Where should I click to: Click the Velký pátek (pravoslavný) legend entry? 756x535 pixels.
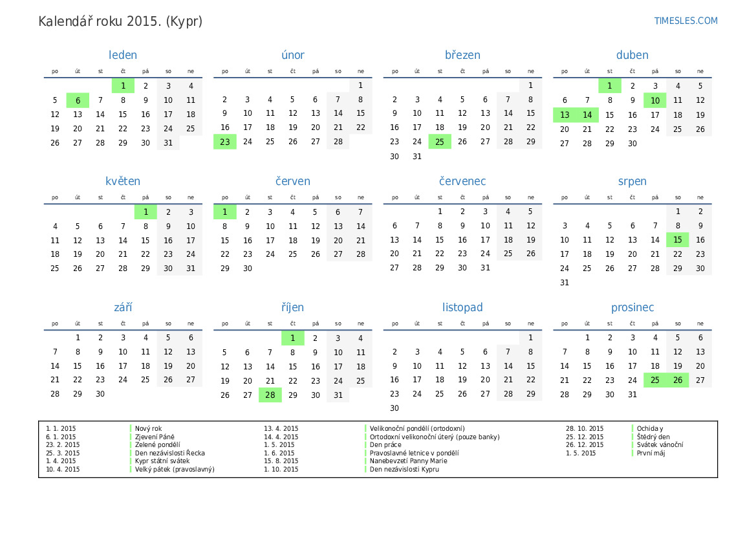point(175,470)
